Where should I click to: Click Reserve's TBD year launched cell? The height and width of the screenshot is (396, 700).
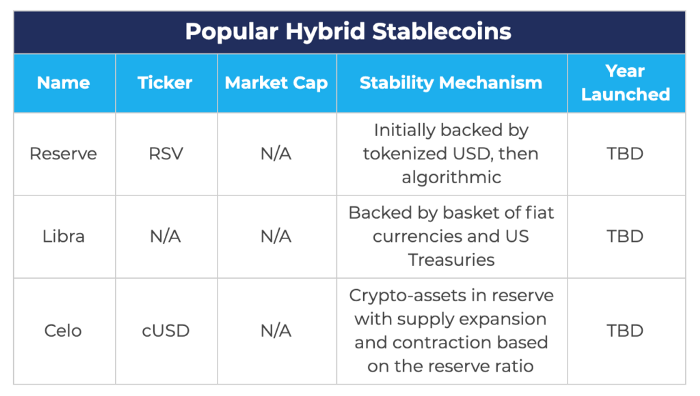[625, 154]
